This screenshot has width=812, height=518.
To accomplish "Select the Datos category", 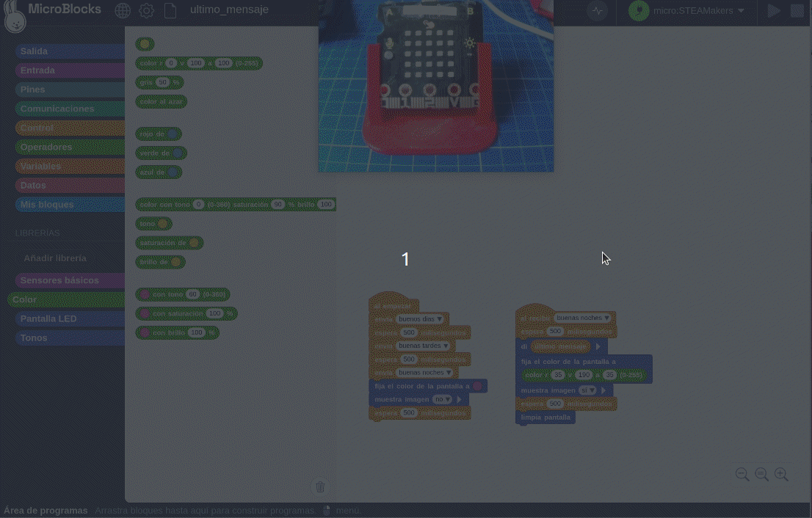I will click(70, 185).
